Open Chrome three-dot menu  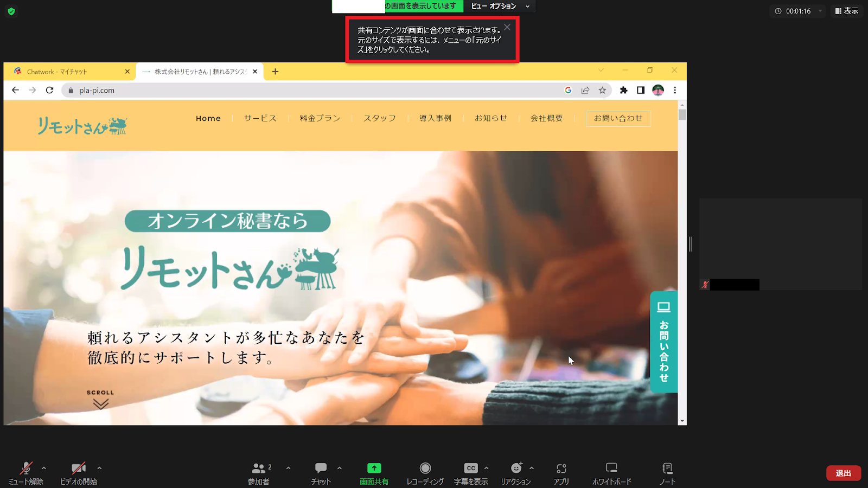pos(675,90)
